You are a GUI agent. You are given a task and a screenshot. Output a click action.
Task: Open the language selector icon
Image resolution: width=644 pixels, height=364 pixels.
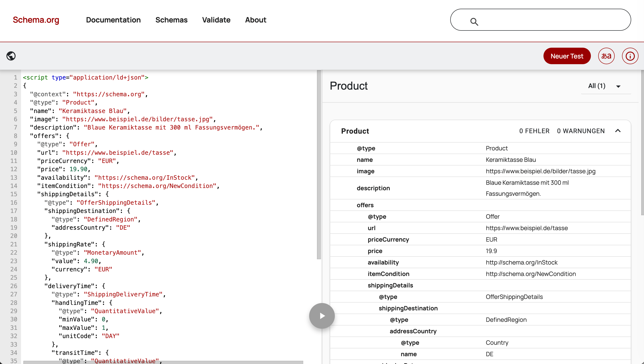(606, 56)
